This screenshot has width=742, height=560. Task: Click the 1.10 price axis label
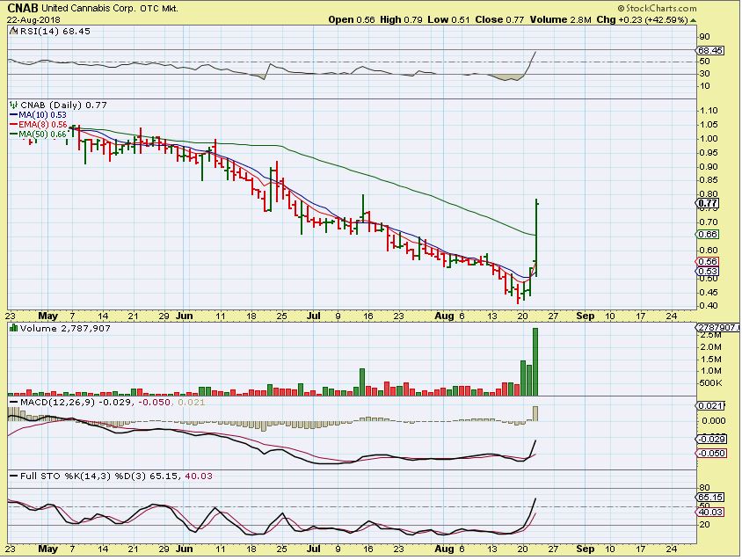click(x=709, y=111)
